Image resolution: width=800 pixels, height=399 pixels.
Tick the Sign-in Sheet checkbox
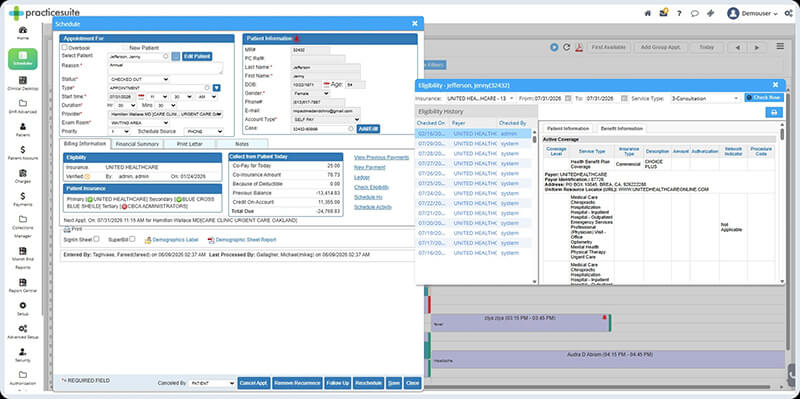96,239
